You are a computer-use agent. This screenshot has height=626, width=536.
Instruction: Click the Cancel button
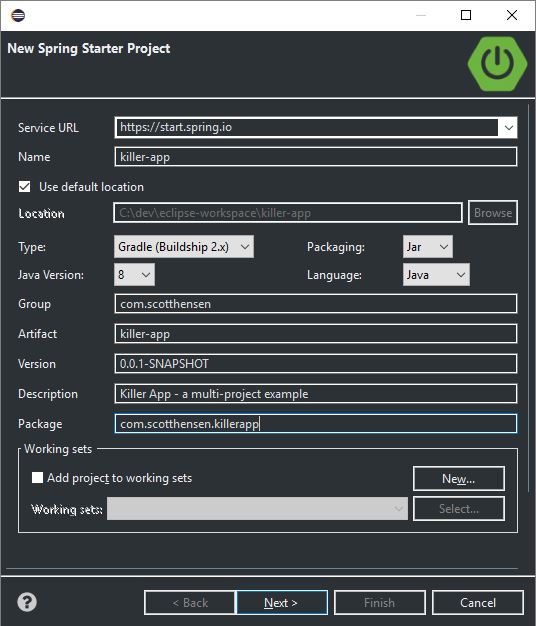[x=478, y=602]
